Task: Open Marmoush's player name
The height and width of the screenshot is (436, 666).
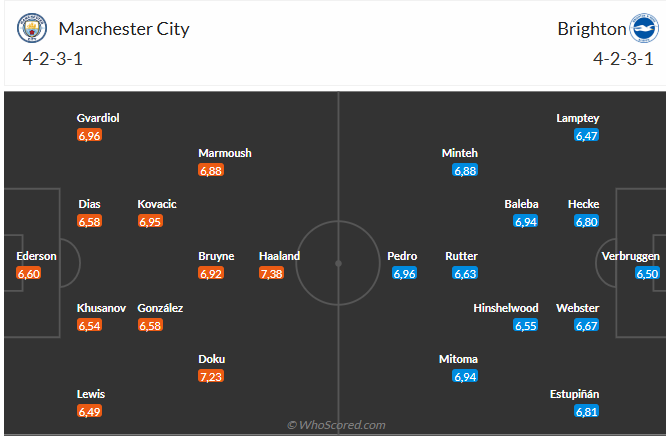Action: [225, 153]
